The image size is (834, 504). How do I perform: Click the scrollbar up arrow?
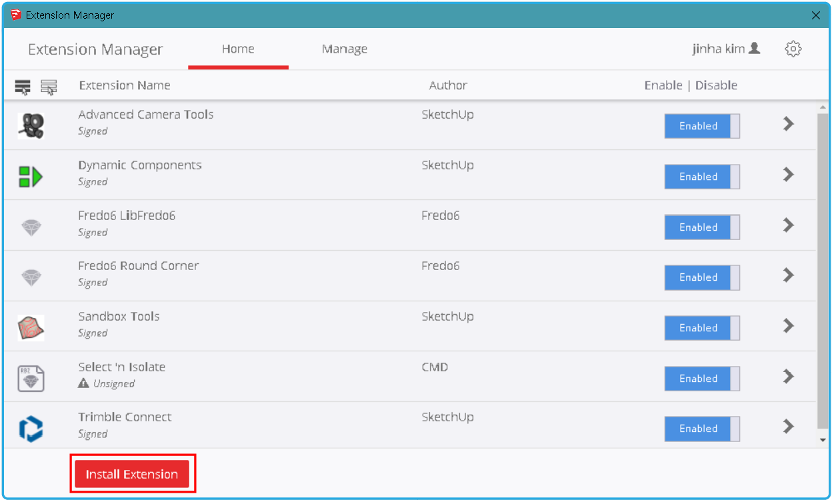pos(823,107)
